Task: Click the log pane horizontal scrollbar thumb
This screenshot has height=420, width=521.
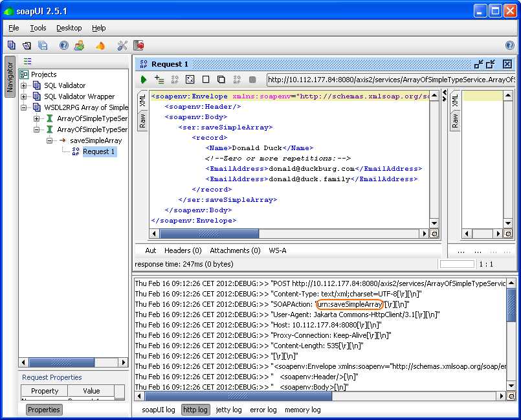Action: coord(239,396)
